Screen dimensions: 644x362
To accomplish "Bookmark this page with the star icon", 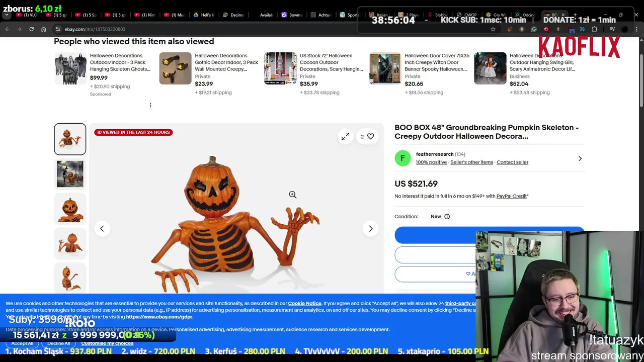I will pyautogui.click(x=493, y=29).
